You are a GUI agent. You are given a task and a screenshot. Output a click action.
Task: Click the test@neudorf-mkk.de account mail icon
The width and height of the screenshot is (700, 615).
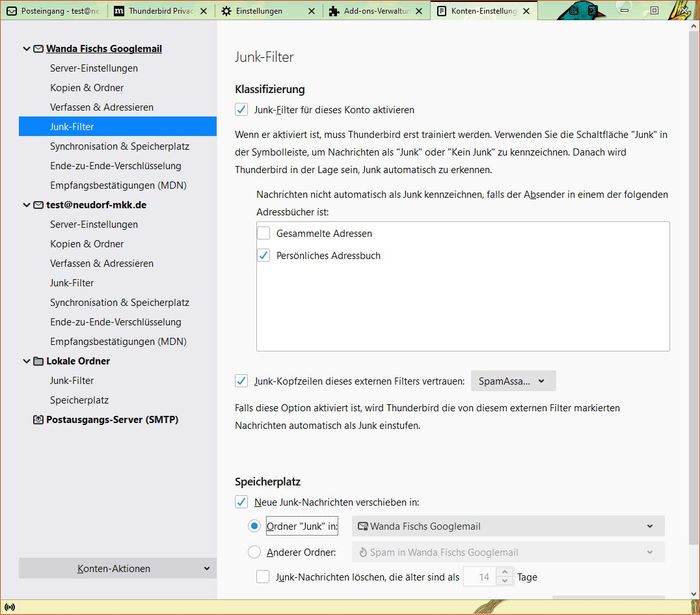(x=38, y=205)
